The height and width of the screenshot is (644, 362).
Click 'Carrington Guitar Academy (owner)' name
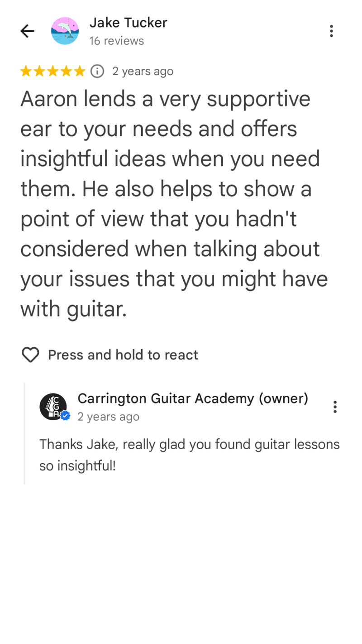[x=193, y=398]
